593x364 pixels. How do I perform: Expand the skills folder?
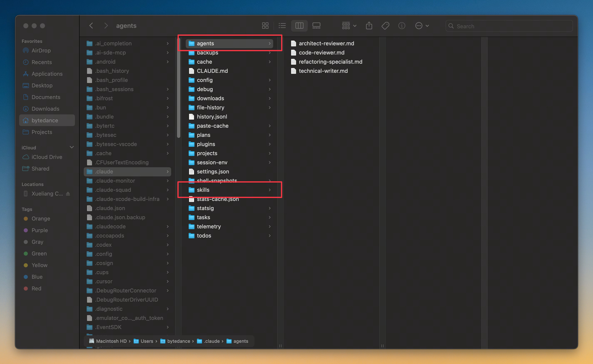(x=203, y=190)
